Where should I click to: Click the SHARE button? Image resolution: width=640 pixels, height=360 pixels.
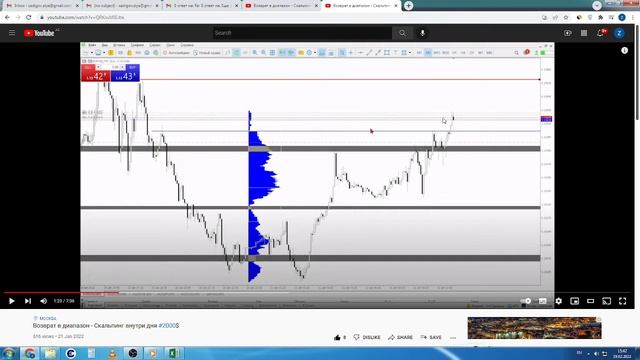pos(400,337)
